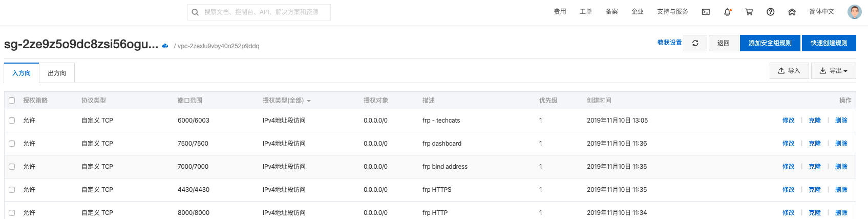Open the shopping cart icon
Viewport: 868px width, 219px height.
click(x=749, y=12)
